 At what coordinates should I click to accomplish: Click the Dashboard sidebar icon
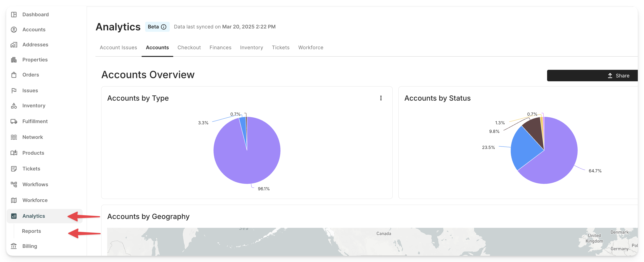[14, 15]
